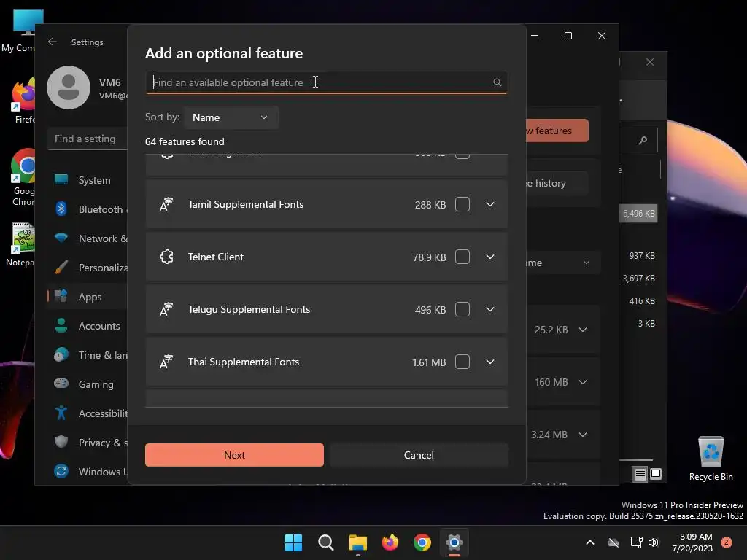Check the Telnet Client checkbox
The width and height of the screenshot is (747, 560).
pos(462,257)
